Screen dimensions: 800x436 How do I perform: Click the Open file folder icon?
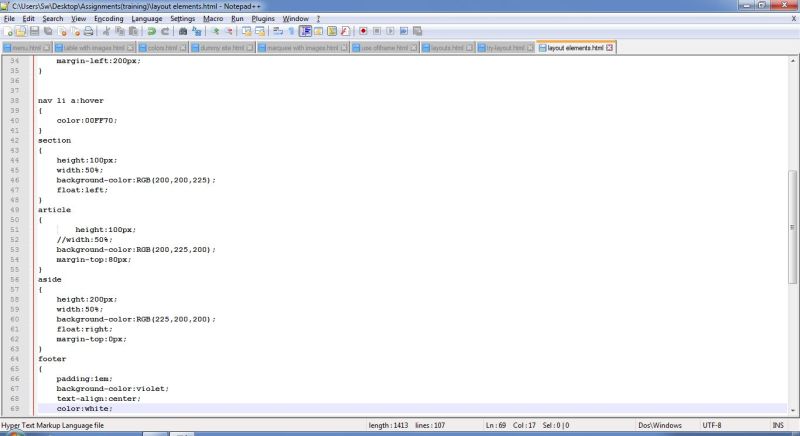click(x=21, y=31)
